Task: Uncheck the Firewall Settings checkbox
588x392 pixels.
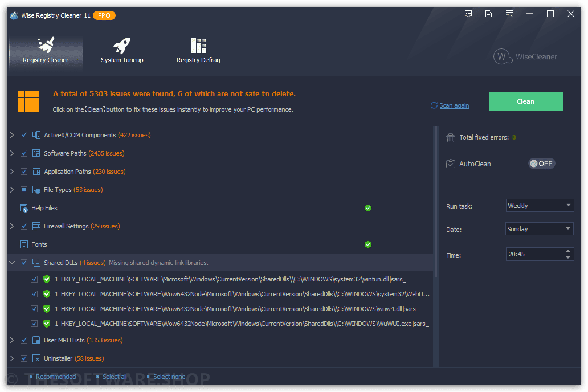Action: pyautogui.click(x=24, y=226)
